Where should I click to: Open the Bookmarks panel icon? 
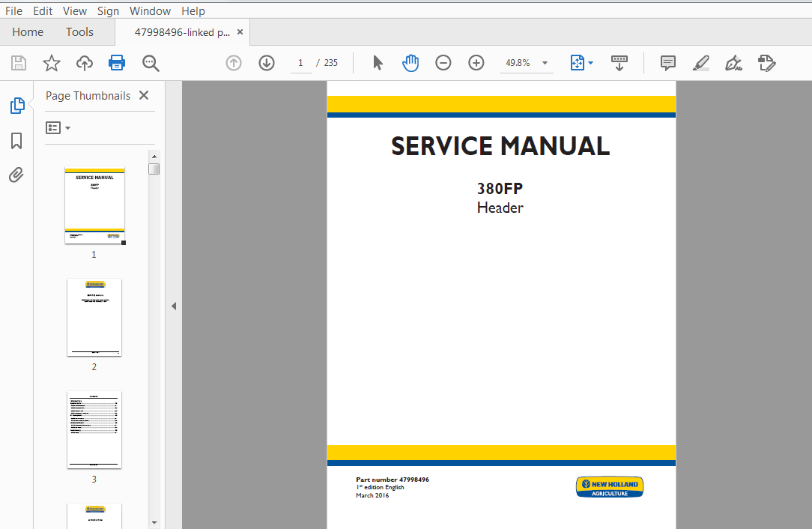click(16, 140)
